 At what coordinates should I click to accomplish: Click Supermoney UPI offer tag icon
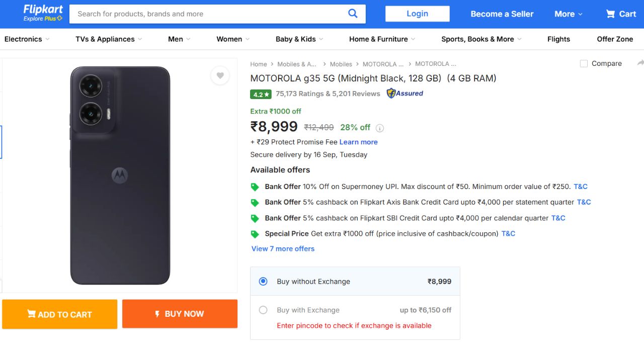pos(255,187)
